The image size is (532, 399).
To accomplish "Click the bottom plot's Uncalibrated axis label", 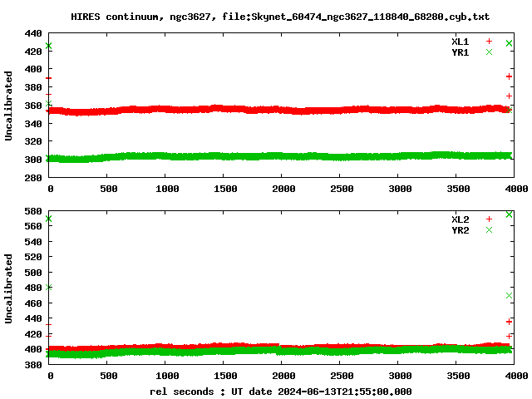I will [8, 288].
